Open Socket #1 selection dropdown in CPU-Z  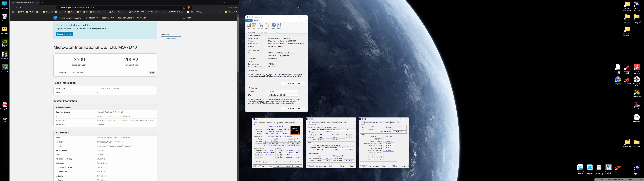[268, 162]
